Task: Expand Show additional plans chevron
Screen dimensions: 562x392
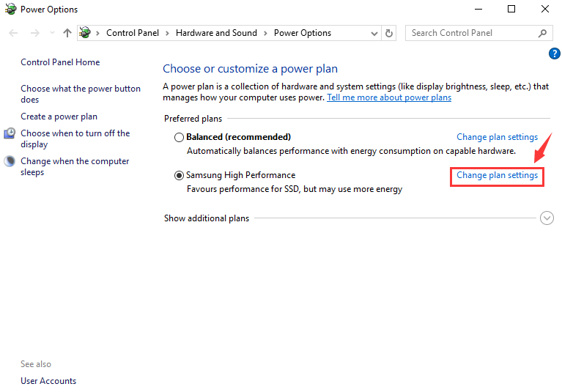Action: [x=547, y=218]
